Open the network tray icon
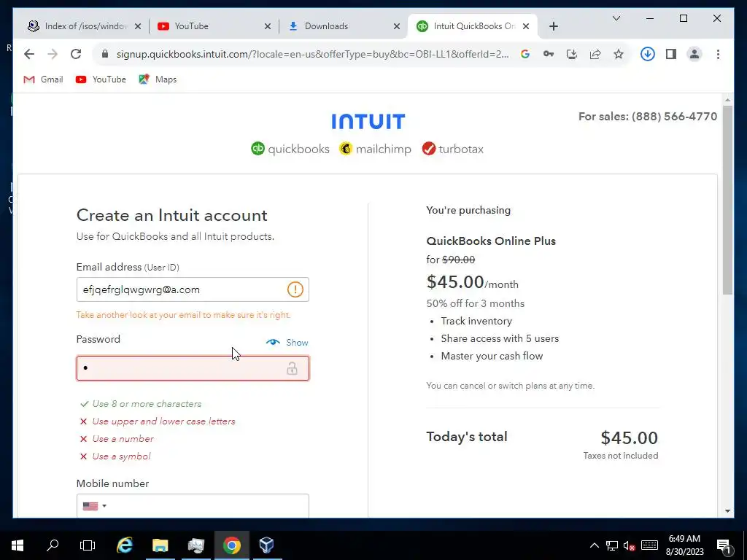The image size is (747, 560). click(x=612, y=545)
